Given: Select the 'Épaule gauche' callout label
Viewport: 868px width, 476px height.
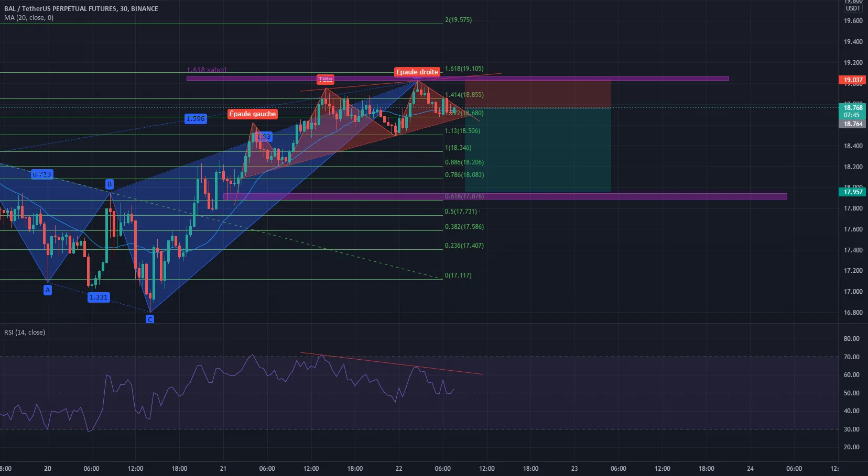Looking at the screenshot, I should 252,114.
